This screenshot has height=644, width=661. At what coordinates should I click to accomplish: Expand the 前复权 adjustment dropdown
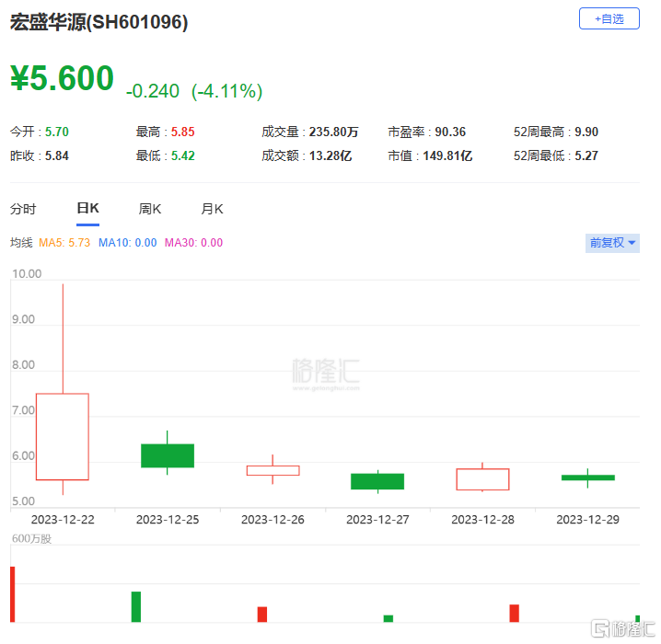(612, 243)
